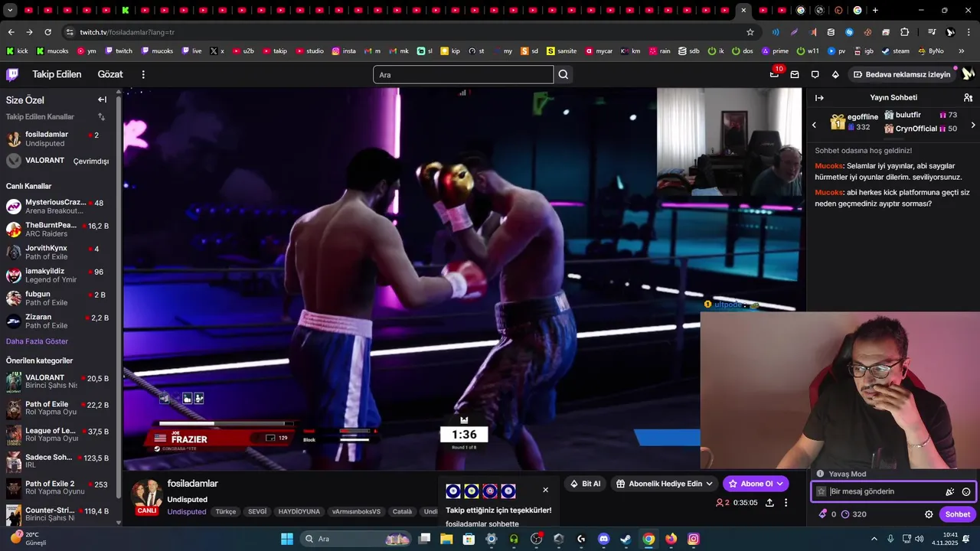Open the Gözat browse tab

click(110, 74)
